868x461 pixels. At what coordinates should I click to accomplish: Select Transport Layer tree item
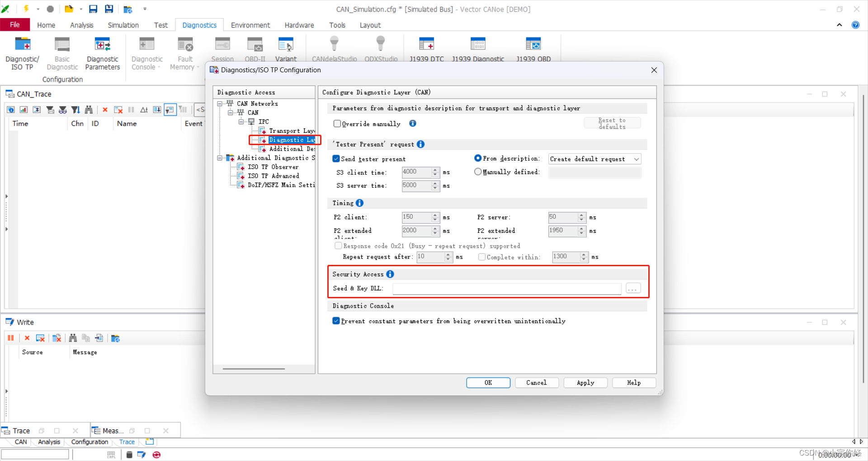pos(291,131)
